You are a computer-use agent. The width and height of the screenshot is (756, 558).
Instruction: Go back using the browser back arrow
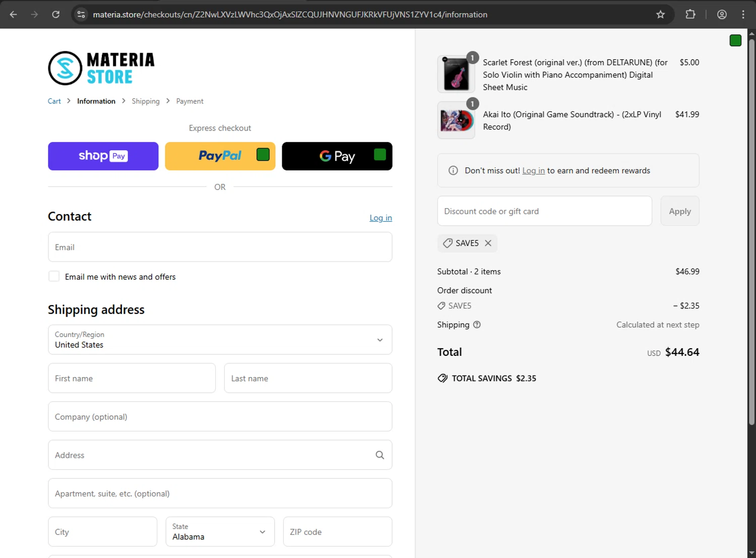point(14,15)
